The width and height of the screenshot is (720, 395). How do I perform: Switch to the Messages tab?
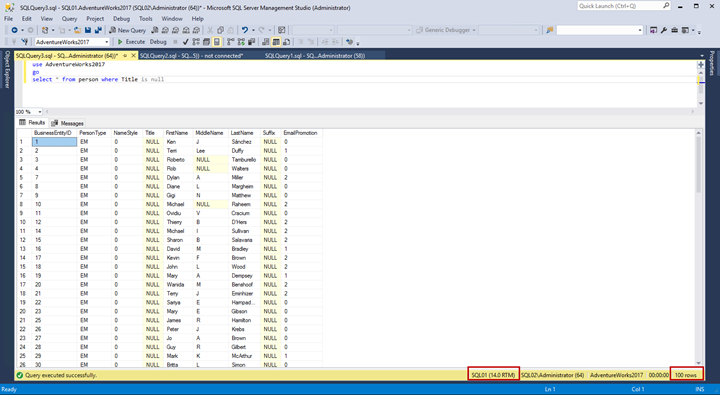point(68,123)
